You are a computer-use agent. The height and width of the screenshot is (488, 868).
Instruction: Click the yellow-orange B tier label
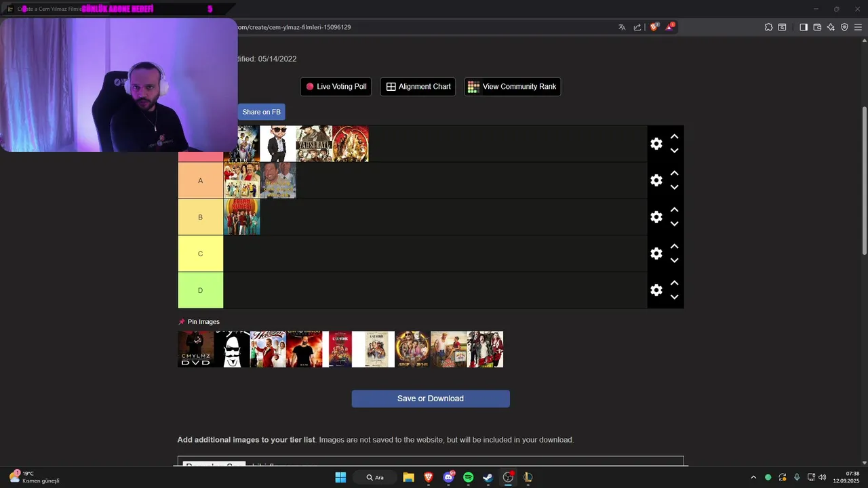point(200,217)
